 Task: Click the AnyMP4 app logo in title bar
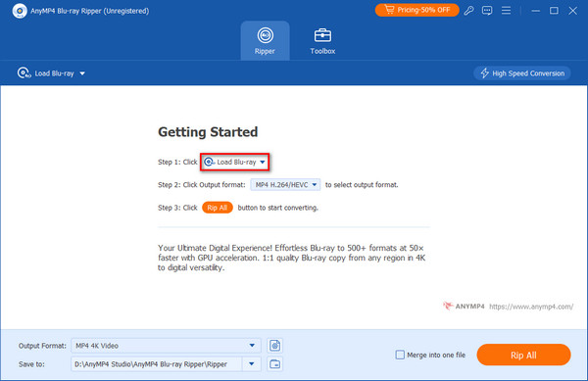(x=20, y=11)
